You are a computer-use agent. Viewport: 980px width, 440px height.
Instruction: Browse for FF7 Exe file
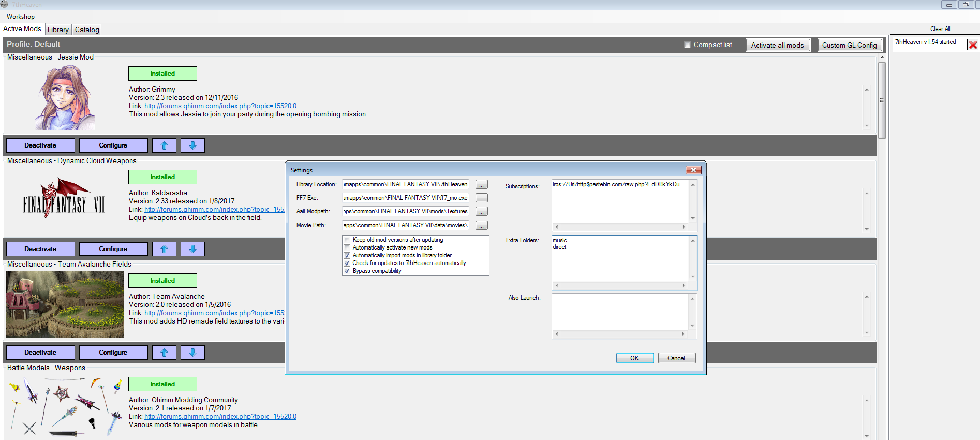(x=481, y=198)
